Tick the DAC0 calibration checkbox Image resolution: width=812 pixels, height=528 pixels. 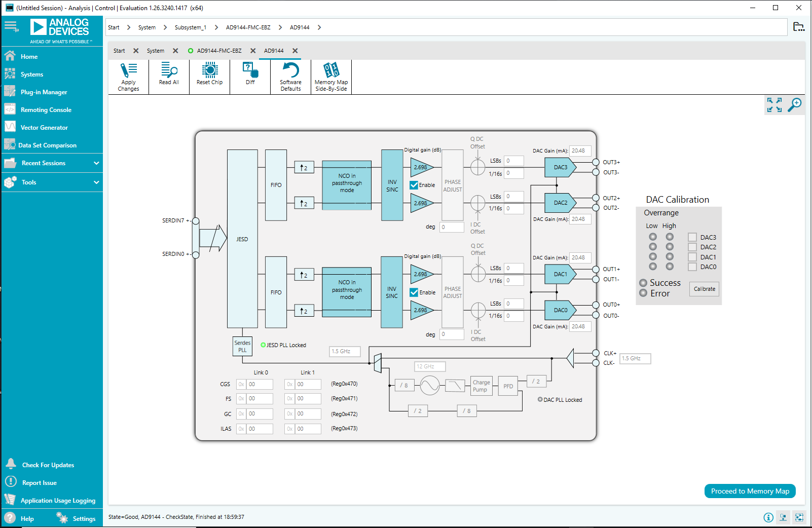pyautogui.click(x=692, y=267)
